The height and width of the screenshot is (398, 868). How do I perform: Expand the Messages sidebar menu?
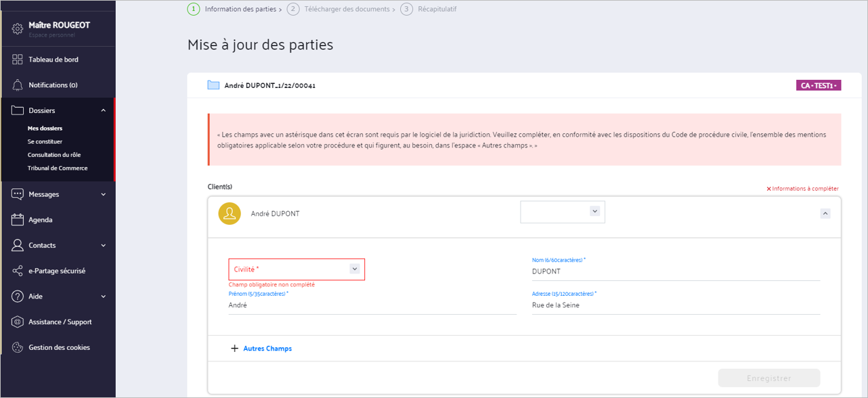click(104, 194)
